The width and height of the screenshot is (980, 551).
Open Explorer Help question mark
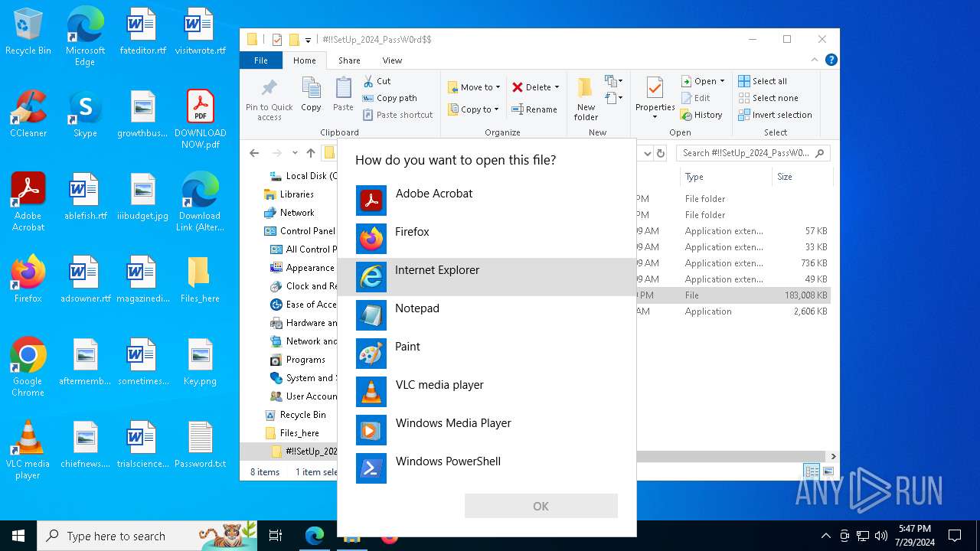[831, 60]
